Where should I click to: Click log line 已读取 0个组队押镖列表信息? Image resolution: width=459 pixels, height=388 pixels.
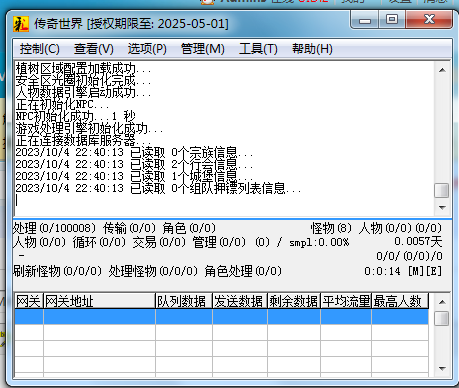point(215,188)
